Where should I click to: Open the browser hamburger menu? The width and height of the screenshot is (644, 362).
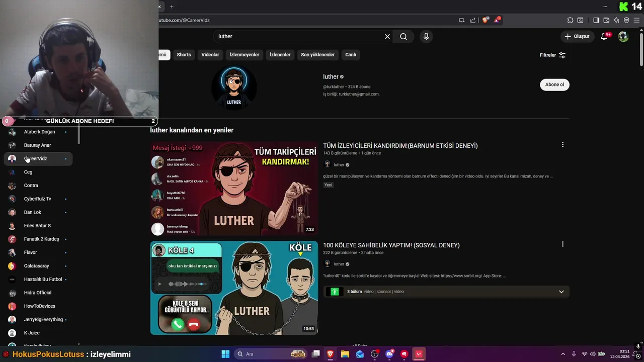(x=636, y=20)
